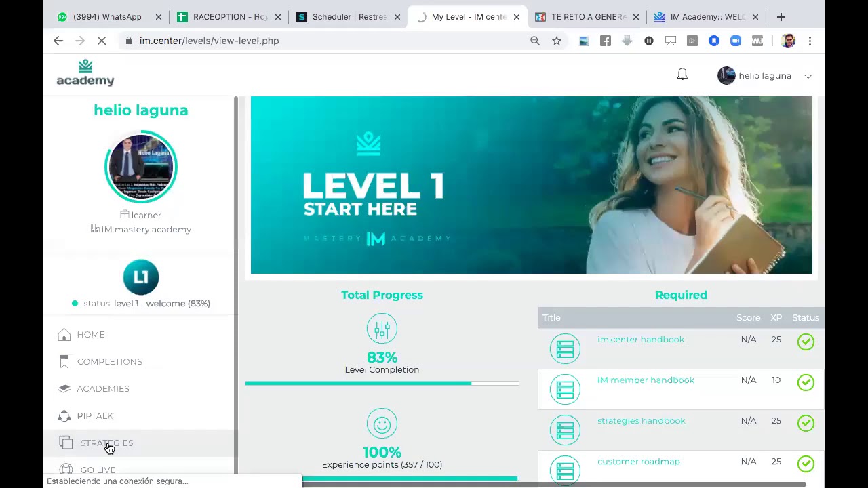Screen dimensions: 868x488
Task: Click the browser back arrow
Action: [58, 41]
